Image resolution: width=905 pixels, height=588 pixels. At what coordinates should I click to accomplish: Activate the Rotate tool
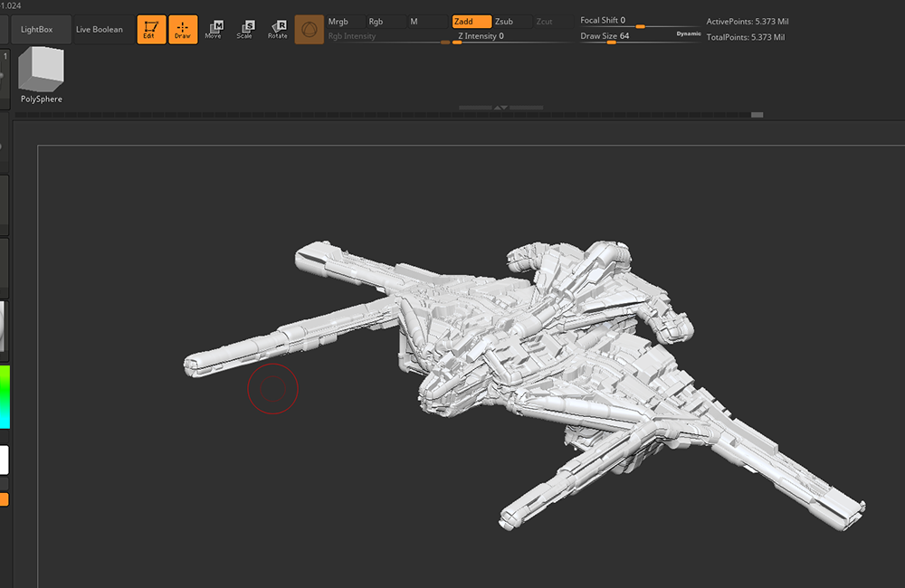[277, 30]
